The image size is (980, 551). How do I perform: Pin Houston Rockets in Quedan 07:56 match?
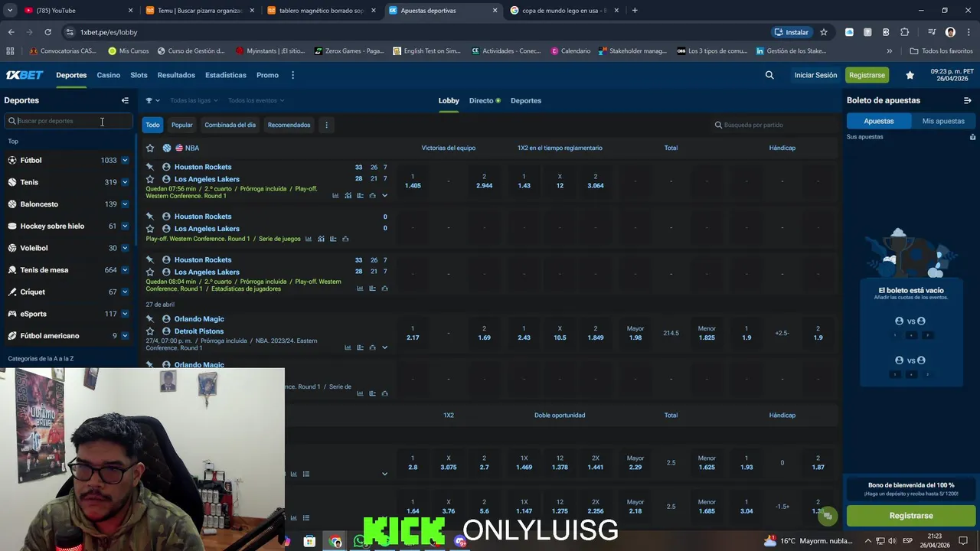pos(150,167)
